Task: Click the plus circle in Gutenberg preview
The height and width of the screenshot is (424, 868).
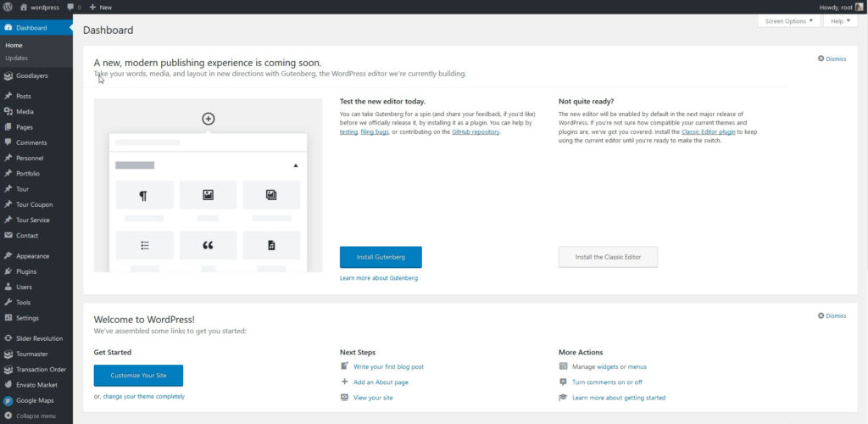Action: coord(209,119)
